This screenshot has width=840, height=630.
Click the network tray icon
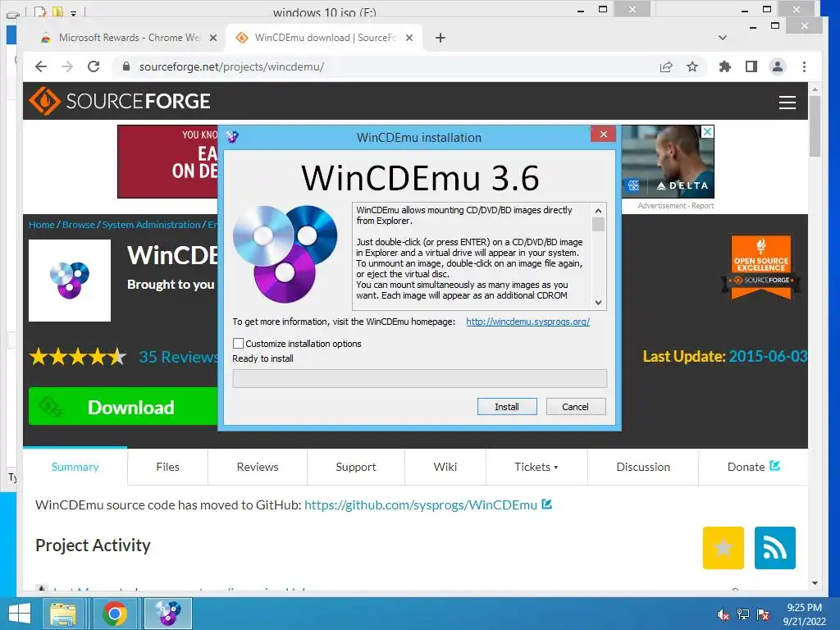(x=743, y=614)
